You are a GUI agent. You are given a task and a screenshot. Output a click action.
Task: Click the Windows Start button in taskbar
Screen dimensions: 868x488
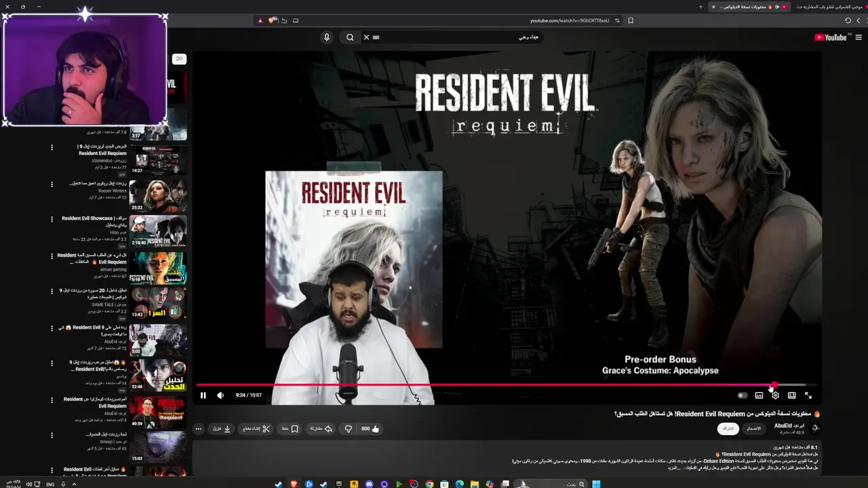596,484
